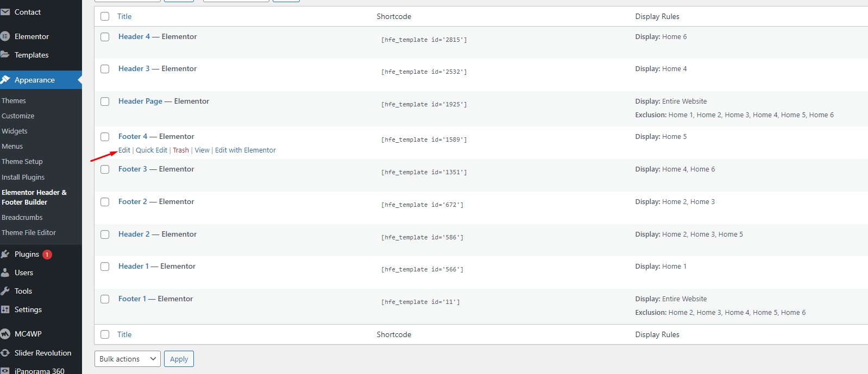Open Theme File Editor menu item
The height and width of the screenshot is (374, 868).
29,232
